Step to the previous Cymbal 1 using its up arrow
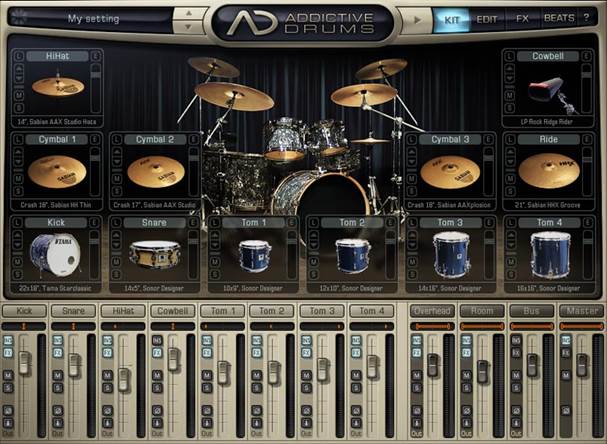This screenshot has height=444, width=607. [x=18, y=151]
